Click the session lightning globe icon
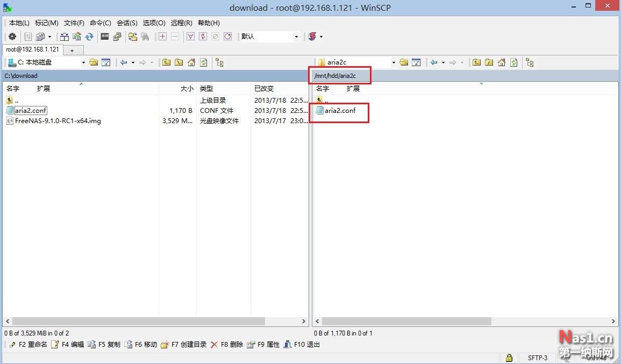The width and height of the screenshot is (621, 364). click(x=312, y=37)
